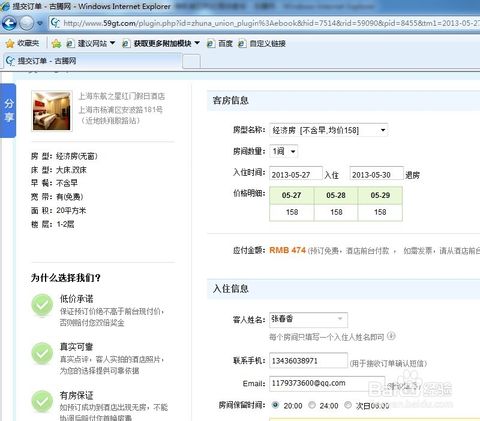Expand the 建议网站 dropdown arrow
The image size is (480, 421).
tap(112, 43)
